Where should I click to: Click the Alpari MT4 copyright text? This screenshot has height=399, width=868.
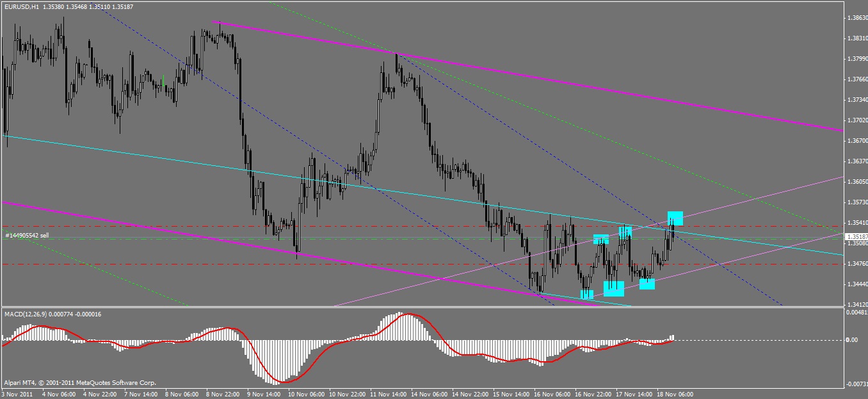click(x=80, y=383)
